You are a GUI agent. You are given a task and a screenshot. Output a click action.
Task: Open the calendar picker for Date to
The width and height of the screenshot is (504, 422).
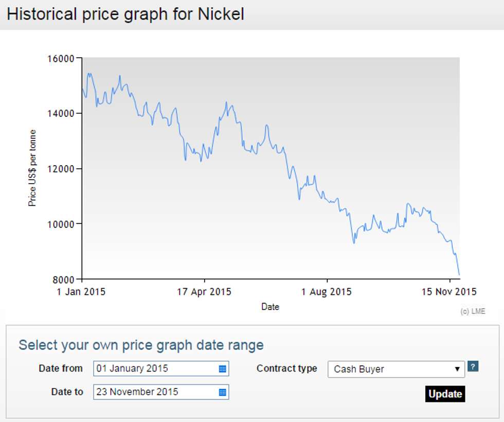(x=222, y=392)
